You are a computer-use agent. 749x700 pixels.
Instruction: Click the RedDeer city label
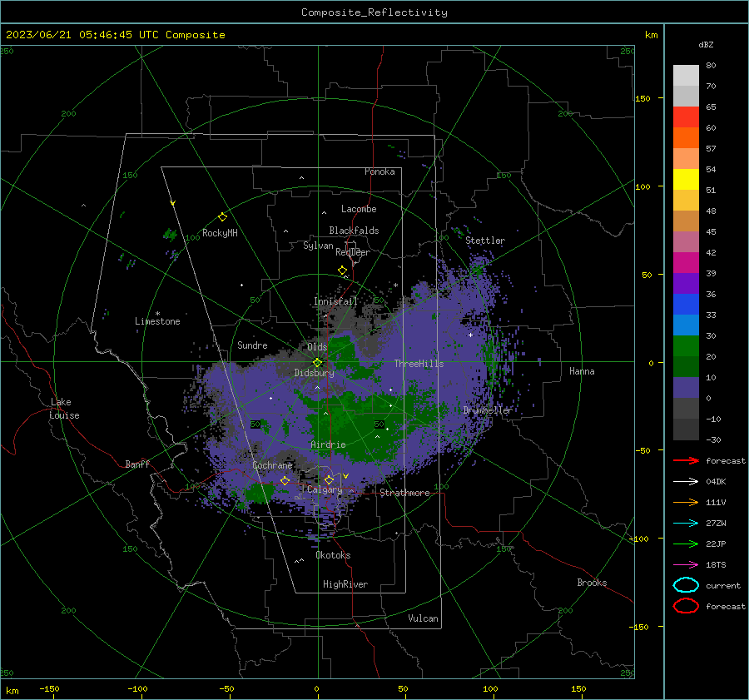coord(353,252)
